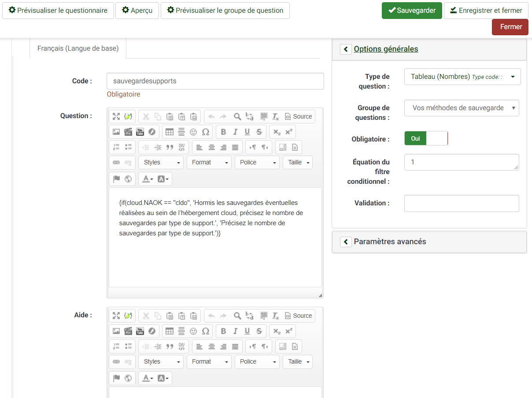Collapse the Options générales panel

click(x=346, y=49)
